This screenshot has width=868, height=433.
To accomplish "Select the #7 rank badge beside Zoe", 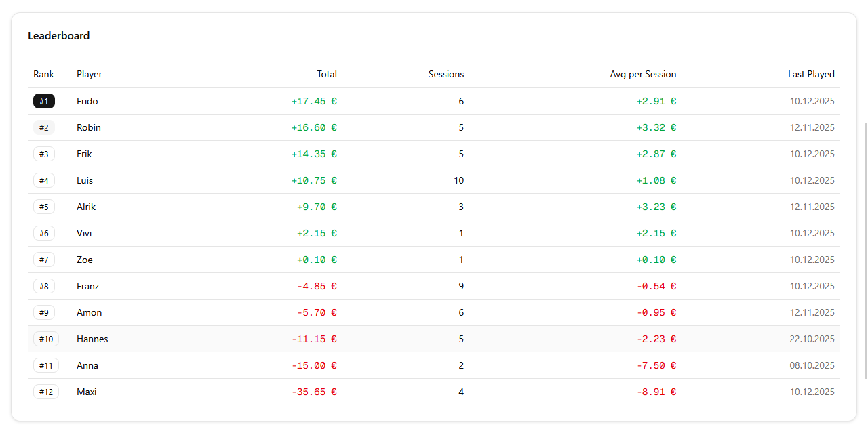I will click(43, 260).
